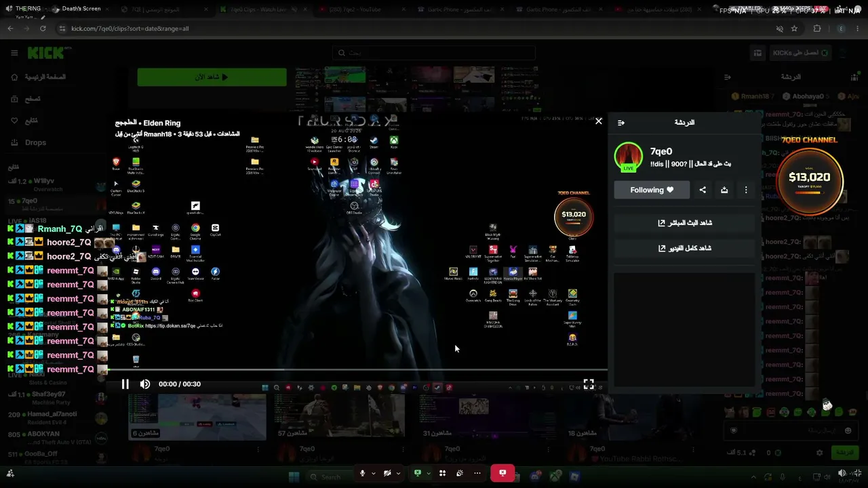Viewport: 868px width, 488px height.
Task: Open the watch live stream link
Action: 684,223
